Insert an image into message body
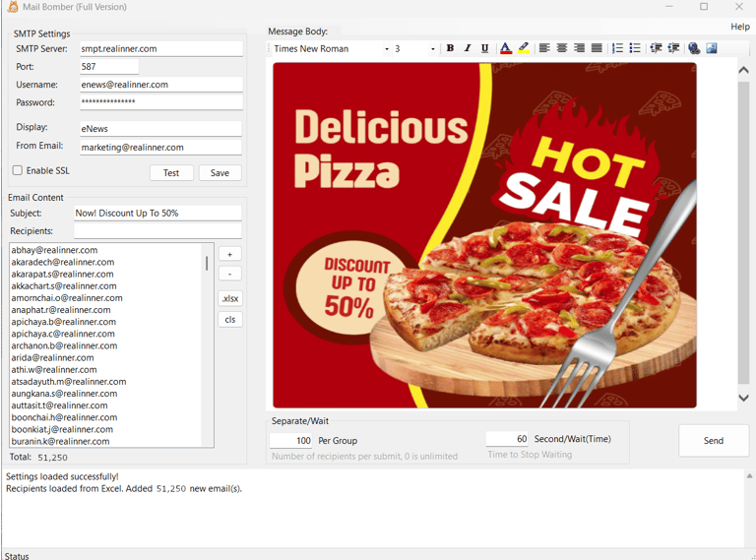The height and width of the screenshot is (560, 756). tap(712, 48)
